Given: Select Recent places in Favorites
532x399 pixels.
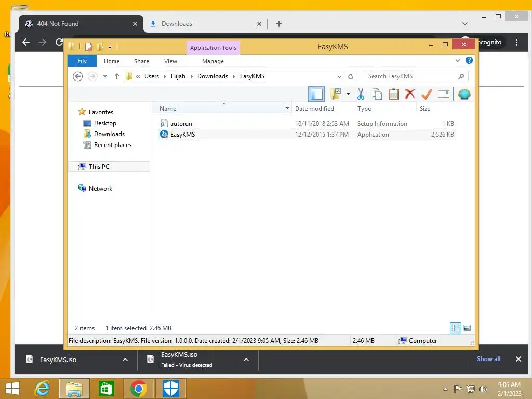Looking at the screenshot, I should click(113, 145).
